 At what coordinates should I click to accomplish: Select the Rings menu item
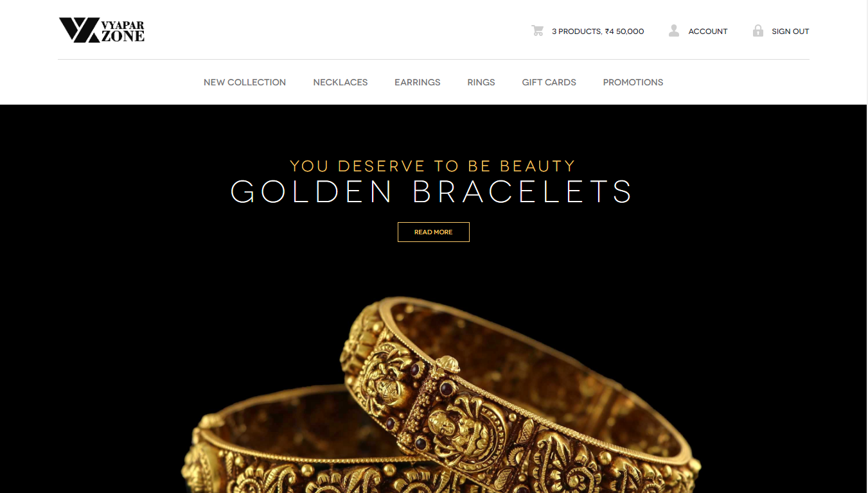click(481, 82)
